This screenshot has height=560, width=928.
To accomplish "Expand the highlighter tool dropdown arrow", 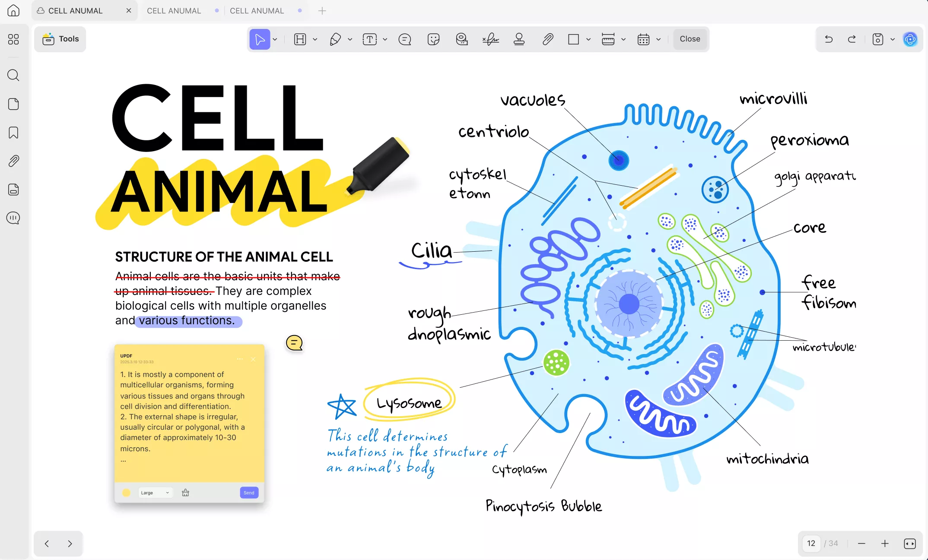I will point(315,39).
